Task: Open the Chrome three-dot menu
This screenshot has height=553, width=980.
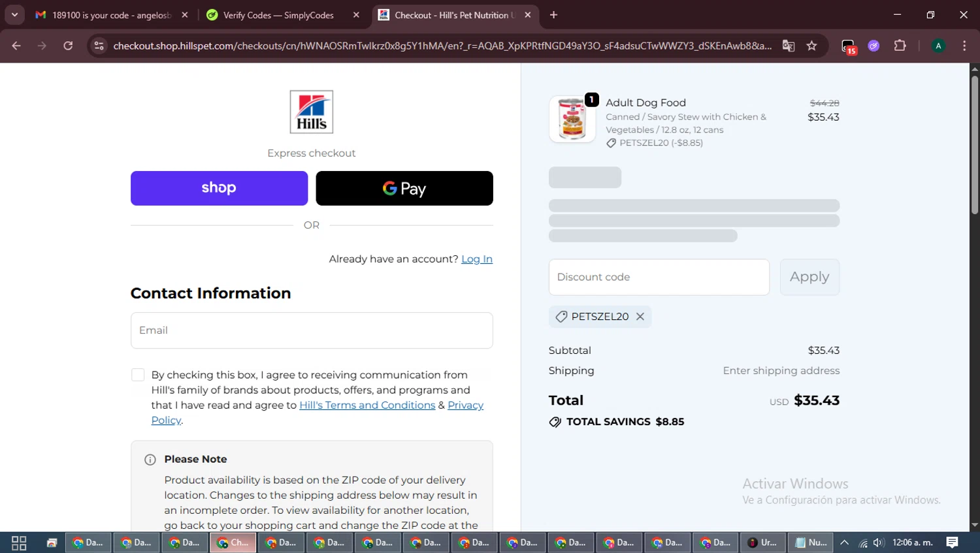Action: pos(964,46)
